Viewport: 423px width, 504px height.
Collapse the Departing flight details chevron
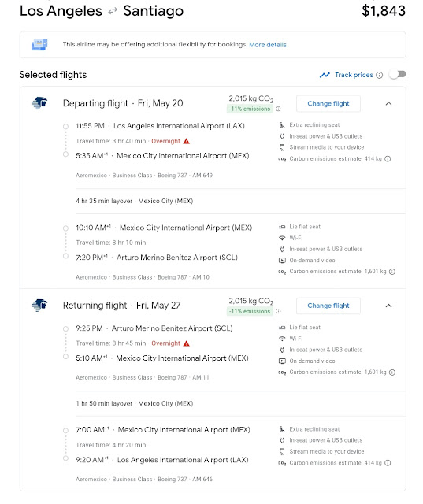tap(388, 103)
